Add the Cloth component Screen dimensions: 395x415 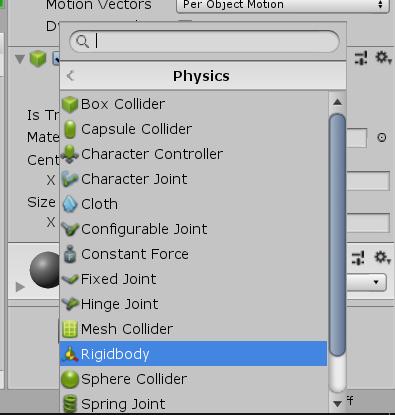194,204
